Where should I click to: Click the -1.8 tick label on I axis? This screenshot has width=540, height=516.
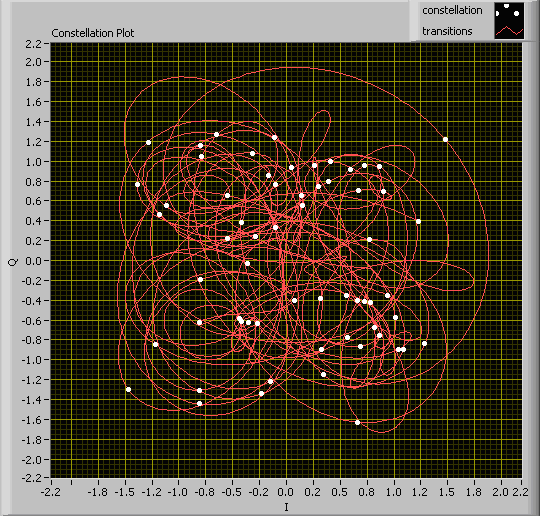click(x=97, y=492)
